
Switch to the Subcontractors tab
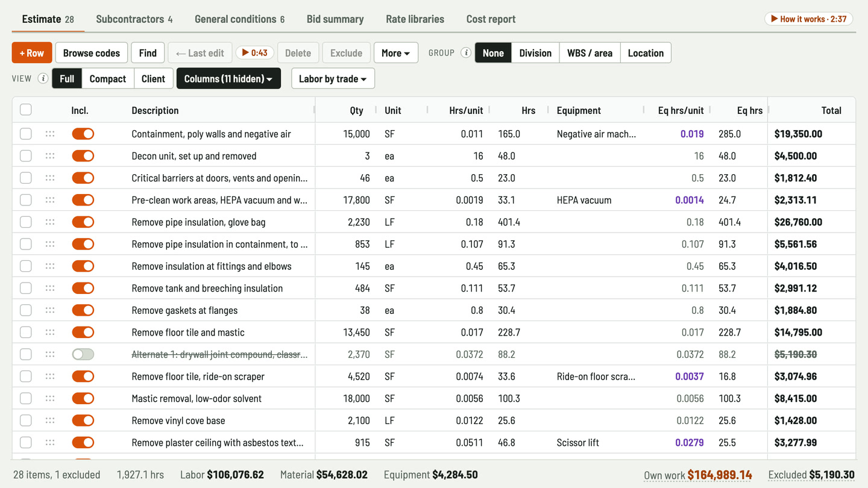(x=134, y=19)
